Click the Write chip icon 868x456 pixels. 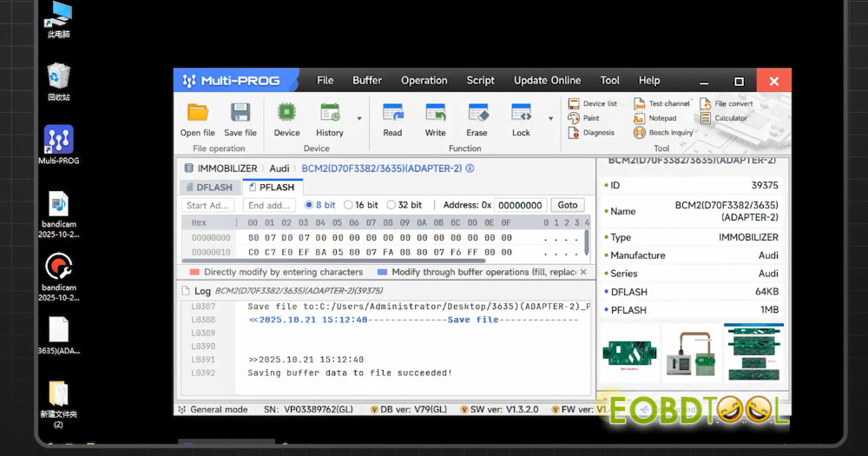point(435,113)
